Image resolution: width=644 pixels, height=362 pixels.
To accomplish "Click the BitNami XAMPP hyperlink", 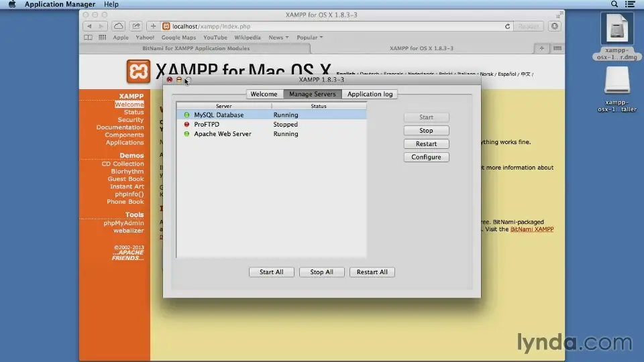I will (x=532, y=229).
